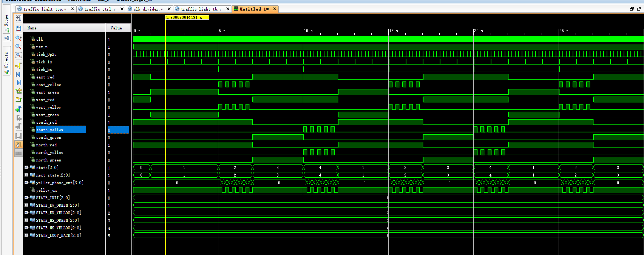644x255 pixels.
Task: Expand the yellow_phase_cnt[3:0] bus
Action: click(26, 182)
